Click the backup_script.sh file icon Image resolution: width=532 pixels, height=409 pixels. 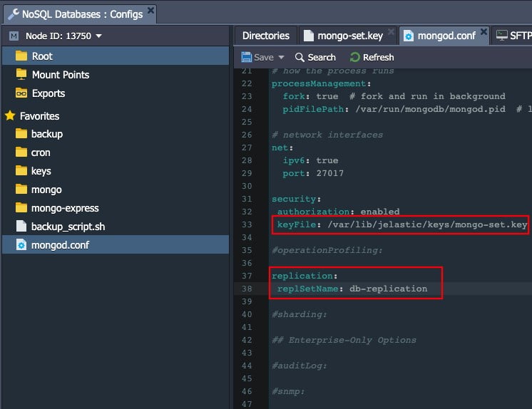(21, 226)
